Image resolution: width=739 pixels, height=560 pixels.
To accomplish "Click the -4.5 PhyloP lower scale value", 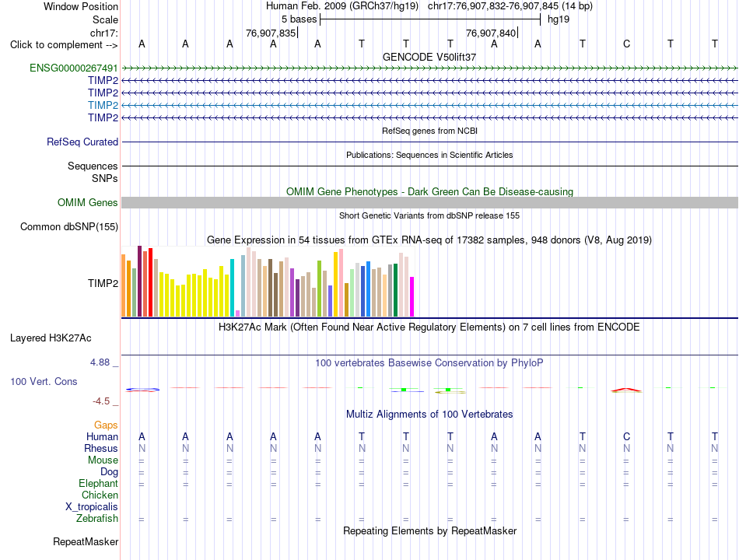I will pyautogui.click(x=101, y=401).
